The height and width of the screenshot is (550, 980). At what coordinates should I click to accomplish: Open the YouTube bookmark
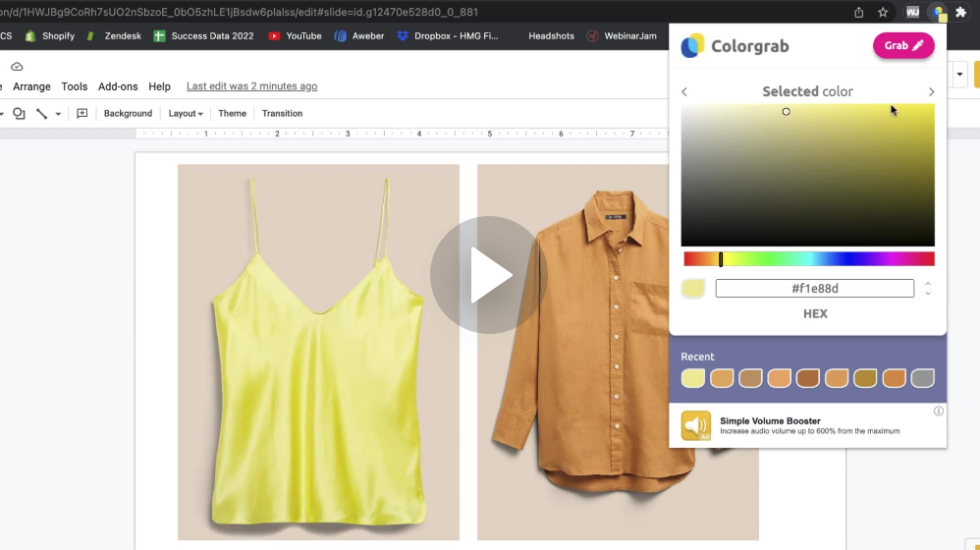(295, 36)
